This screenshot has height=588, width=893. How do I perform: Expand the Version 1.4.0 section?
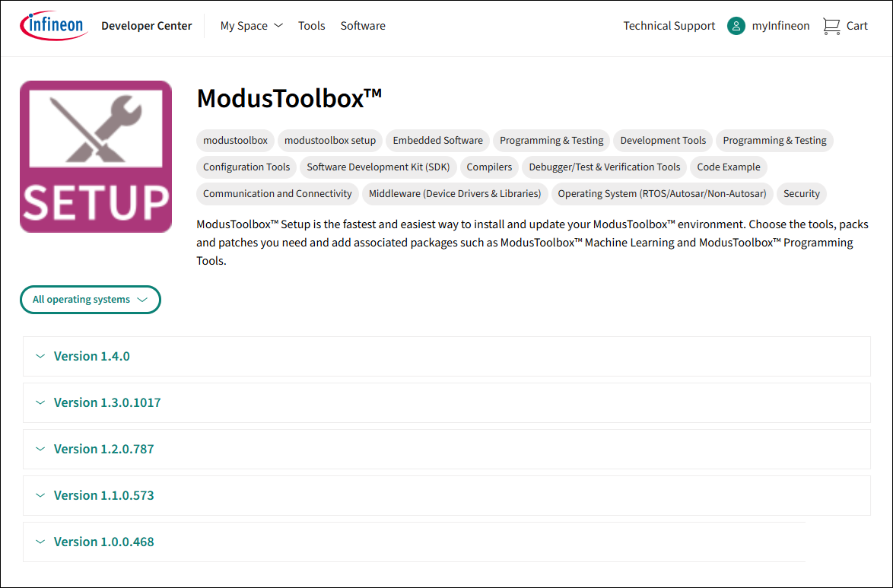tap(91, 356)
